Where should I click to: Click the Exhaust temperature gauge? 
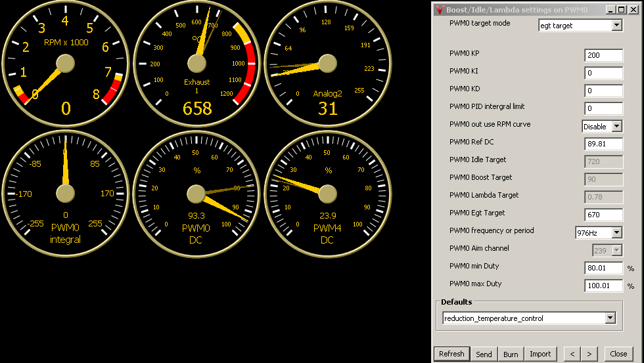click(x=196, y=64)
